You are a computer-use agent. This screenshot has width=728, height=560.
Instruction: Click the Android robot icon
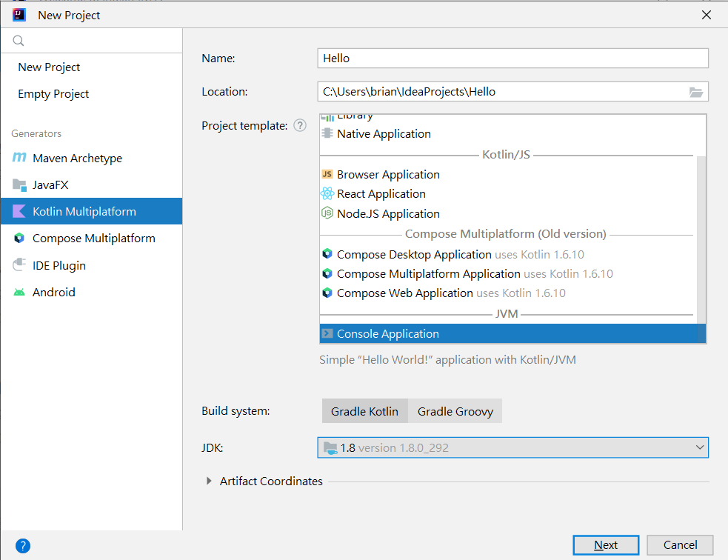coord(19,292)
